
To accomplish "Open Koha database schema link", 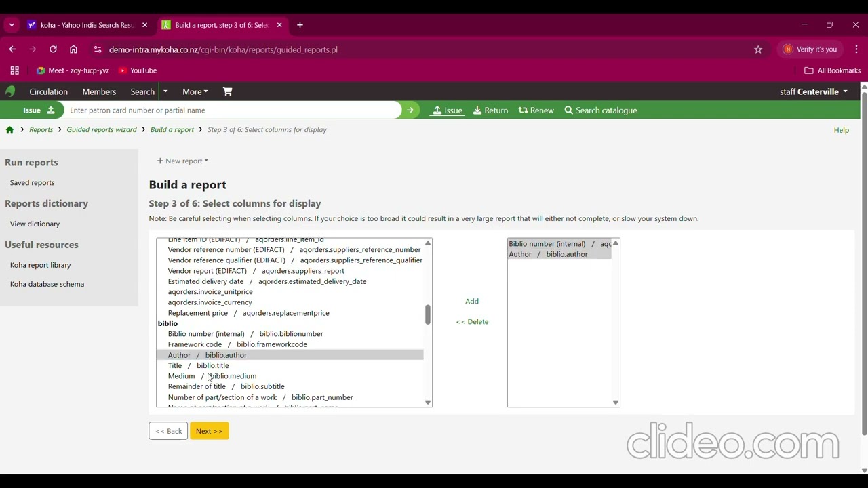I will (x=47, y=284).
